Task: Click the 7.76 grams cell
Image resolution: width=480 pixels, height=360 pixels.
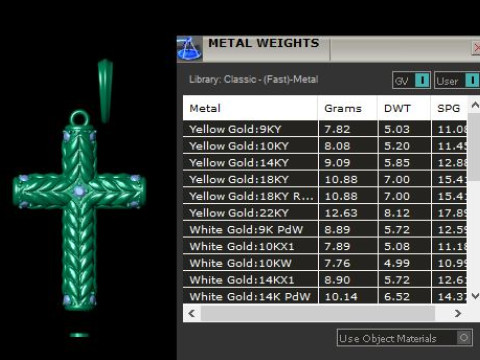Action: [348, 263]
